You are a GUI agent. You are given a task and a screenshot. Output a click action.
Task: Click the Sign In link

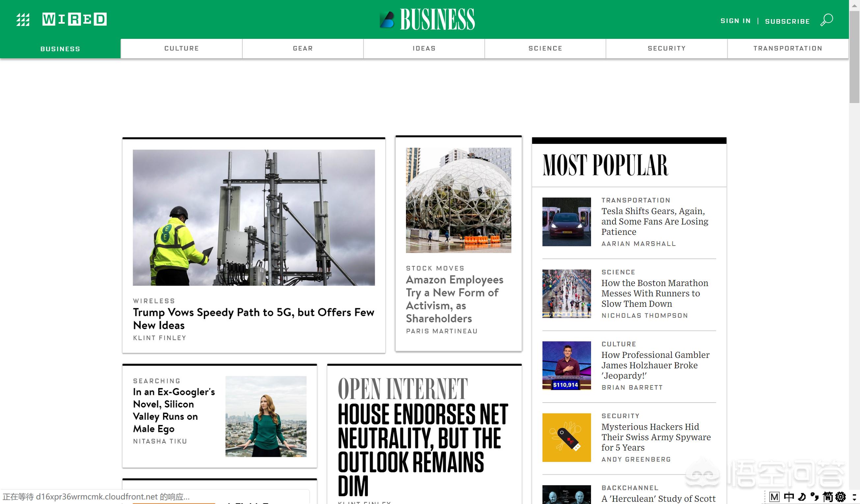coord(736,21)
